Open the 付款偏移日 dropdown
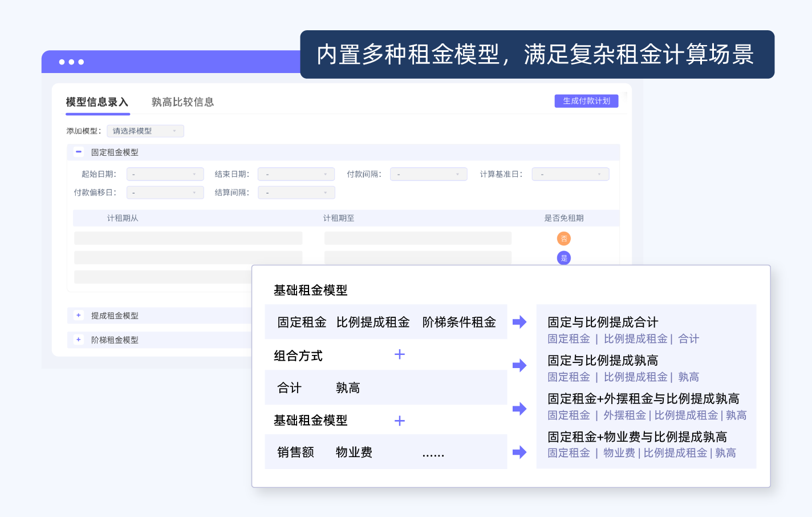Image resolution: width=812 pixels, height=517 pixels. tap(165, 193)
